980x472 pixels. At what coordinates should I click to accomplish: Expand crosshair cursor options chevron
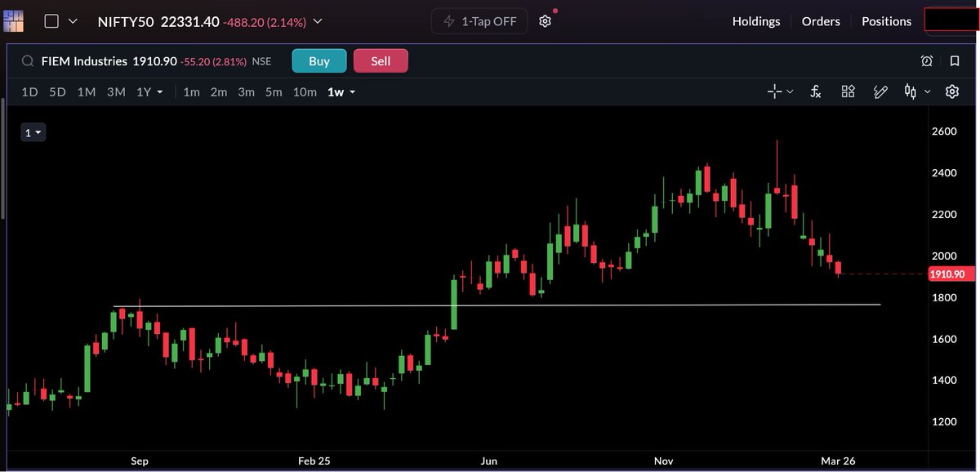click(790, 92)
